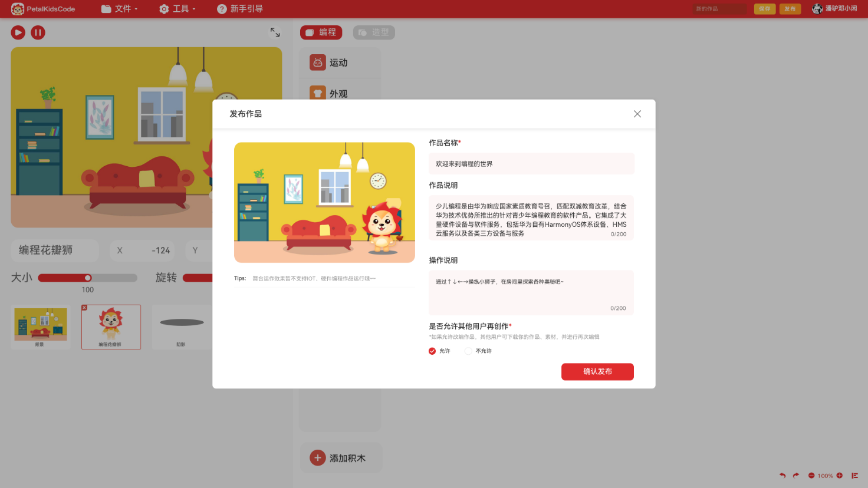Zoom in on the code workspace
The image size is (868, 488).
[x=840, y=476]
